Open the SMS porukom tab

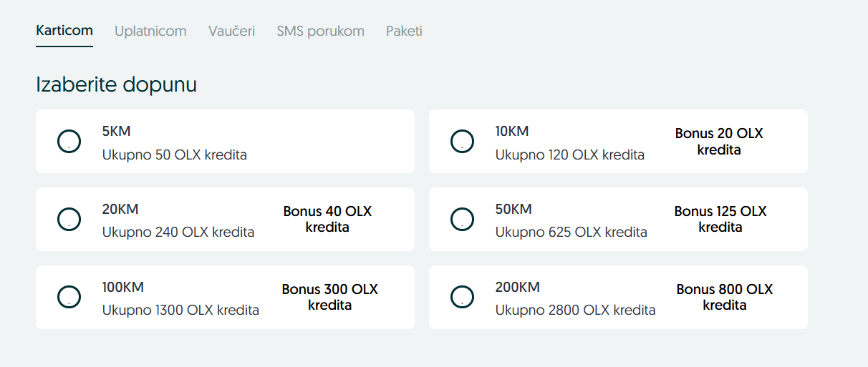[320, 31]
